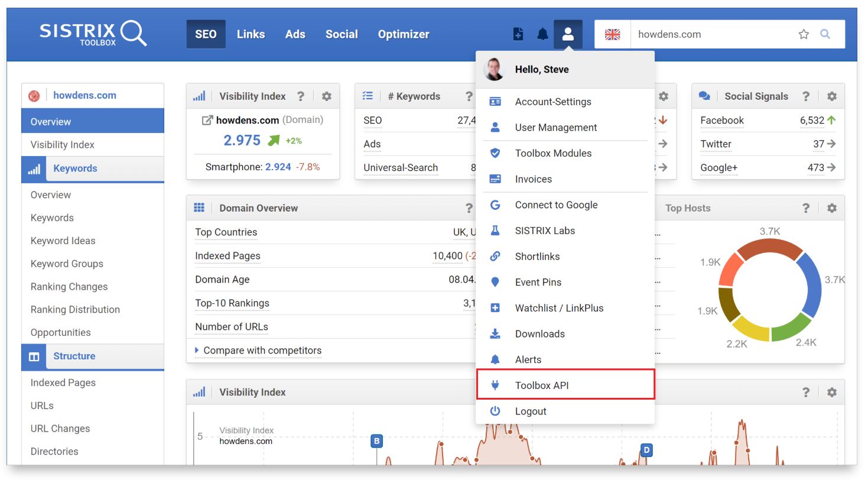
Task: Select User Management in the dropdown
Action: [555, 127]
